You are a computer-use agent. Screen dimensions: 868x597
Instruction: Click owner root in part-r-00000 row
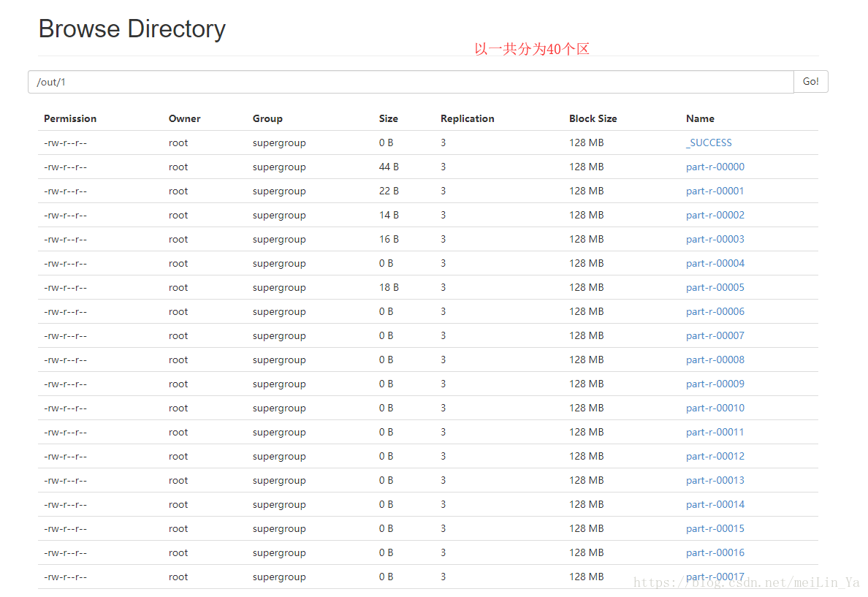click(x=178, y=167)
